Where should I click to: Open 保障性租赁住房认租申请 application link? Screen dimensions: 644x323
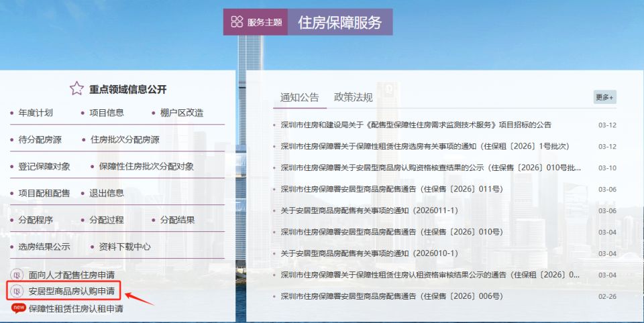click(76, 309)
